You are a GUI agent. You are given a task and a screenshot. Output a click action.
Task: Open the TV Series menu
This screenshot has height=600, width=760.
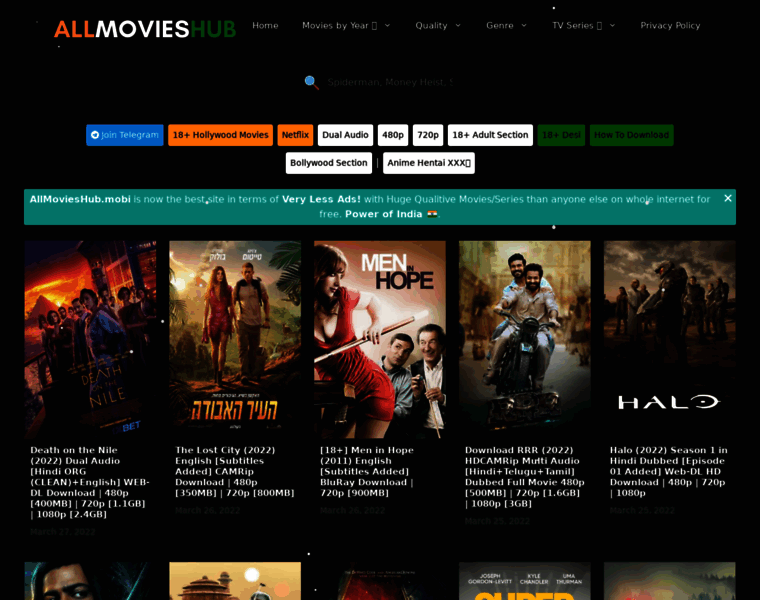[x=577, y=25]
